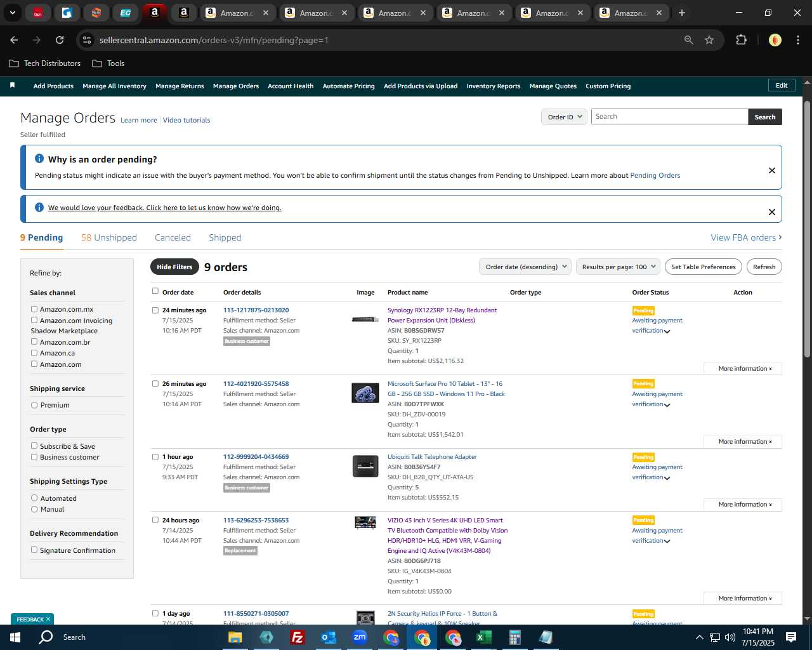Click the zoom magnifier icon in address bar
The image size is (812, 650).
(689, 40)
